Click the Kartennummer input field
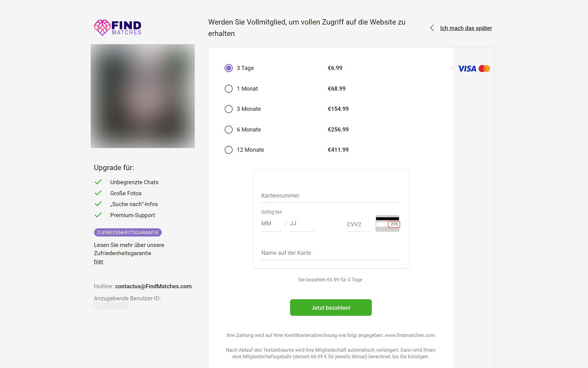Image resolution: width=588 pixels, height=368 pixels. tap(331, 195)
